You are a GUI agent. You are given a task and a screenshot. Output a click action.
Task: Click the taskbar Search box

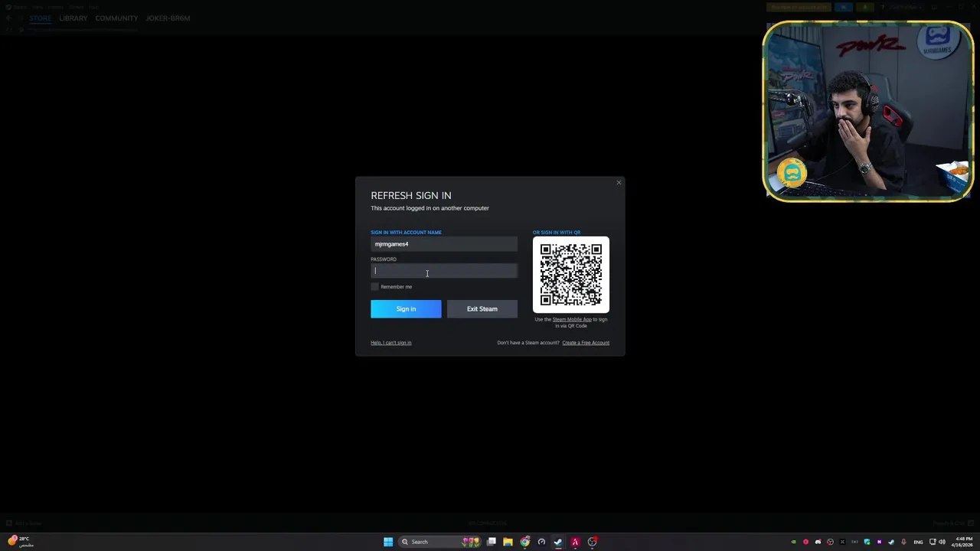[x=440, y=542]
